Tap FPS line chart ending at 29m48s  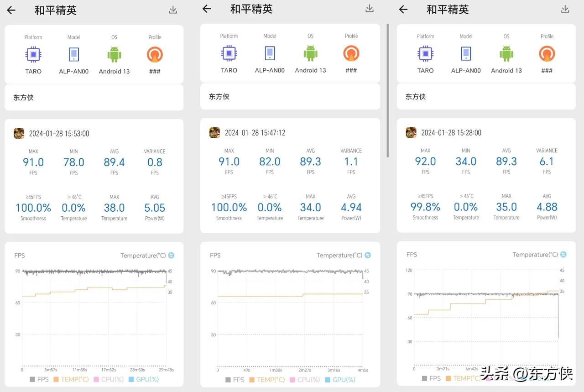[94, 318]
